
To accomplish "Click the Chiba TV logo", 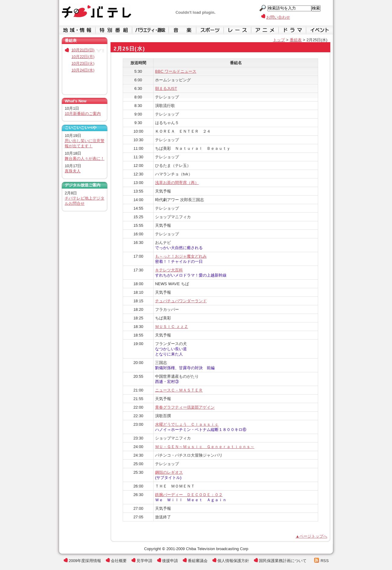I will 96,12.
